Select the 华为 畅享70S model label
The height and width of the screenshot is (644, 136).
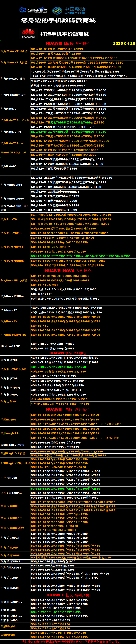coord(9,378)
